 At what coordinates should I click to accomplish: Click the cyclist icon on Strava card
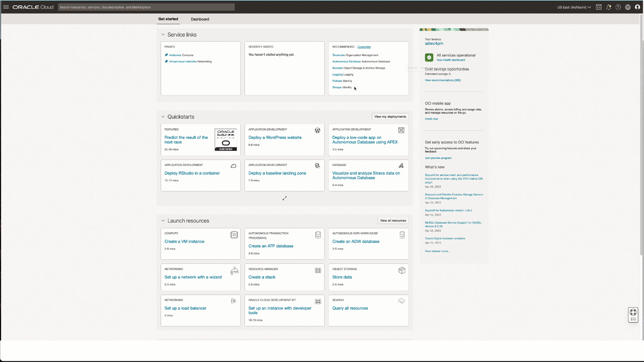click(401, 165)
